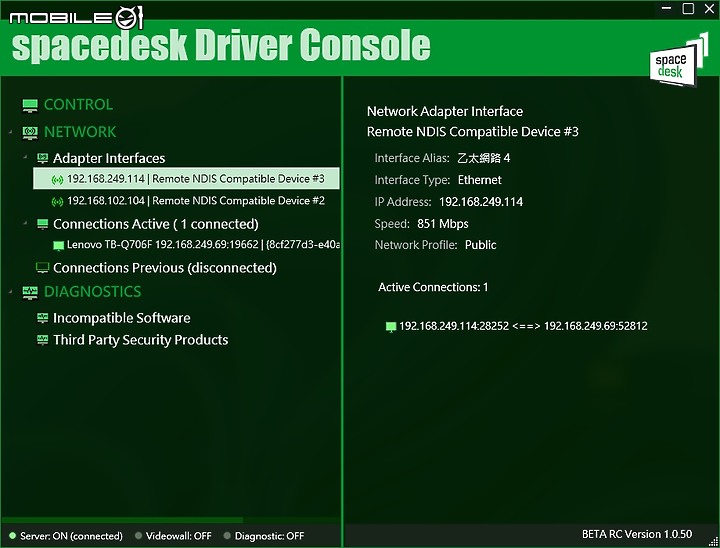Open the CONTROL section
Image resolution: width=720 pixels, height=548 pixels.
78,105
